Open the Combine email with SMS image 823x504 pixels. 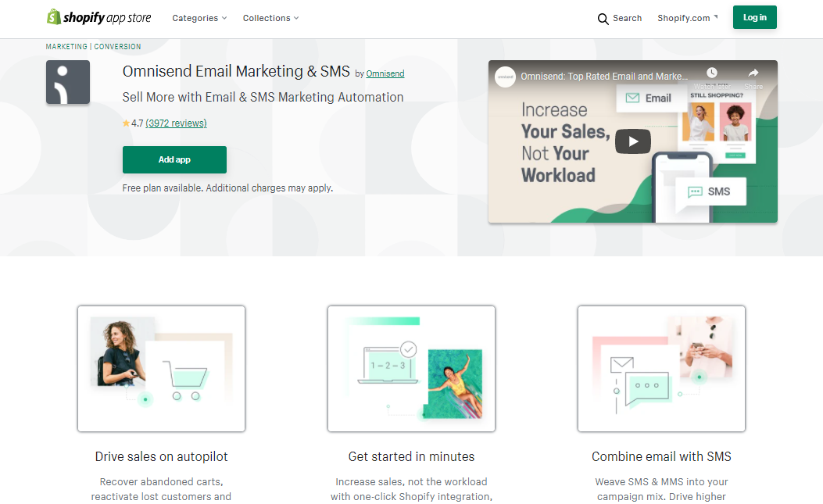pyautogui.click(x=661, y=369)
